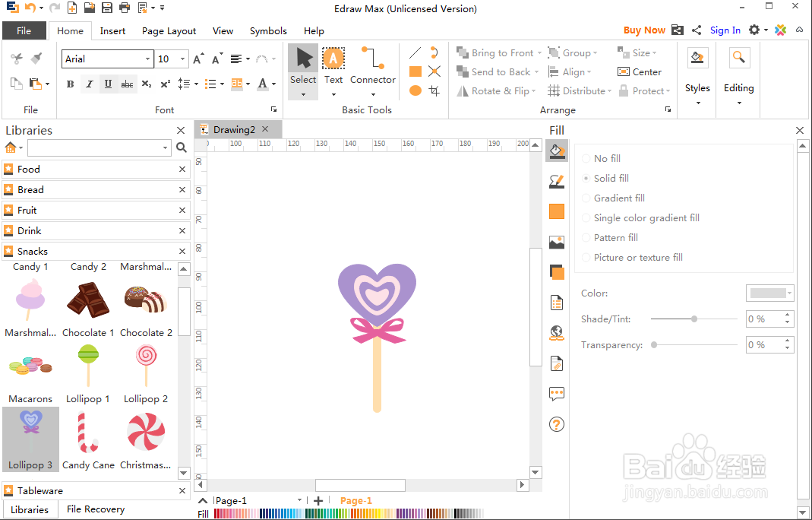Image resolution: width=812 pixels, height=520 pixels.
Task: Select the Line drawing tool
Action: [x=415, y=53]
